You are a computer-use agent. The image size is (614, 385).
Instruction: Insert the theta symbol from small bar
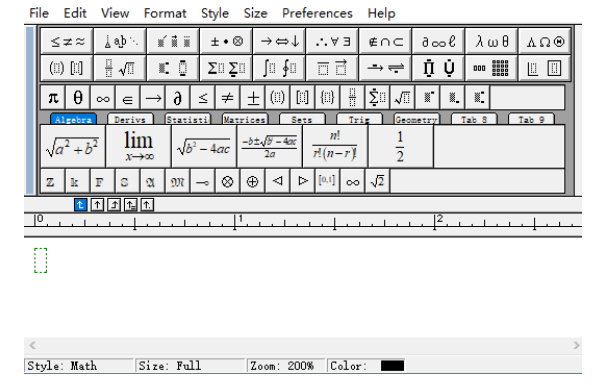tap(78, 98)
